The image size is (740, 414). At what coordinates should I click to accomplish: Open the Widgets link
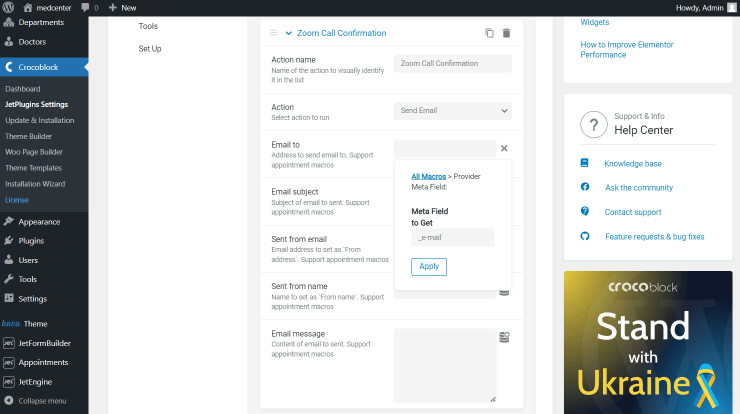(x=595, y=22)
